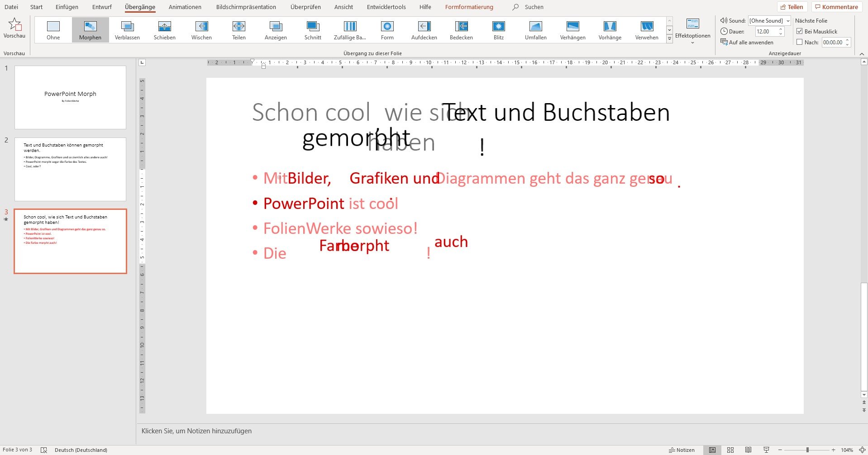
Task: Apply the Verblassen transition
Action: [127, 30]
